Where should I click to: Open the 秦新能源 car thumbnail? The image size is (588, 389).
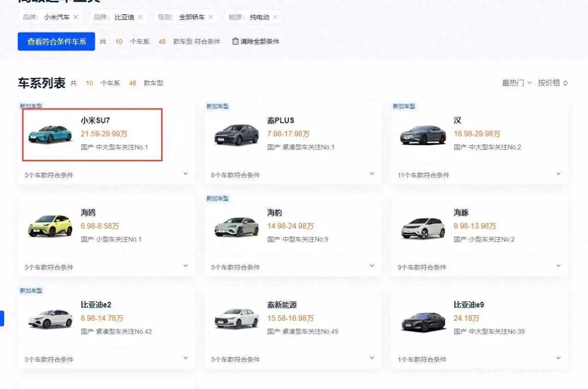click(x=237, y=318)
